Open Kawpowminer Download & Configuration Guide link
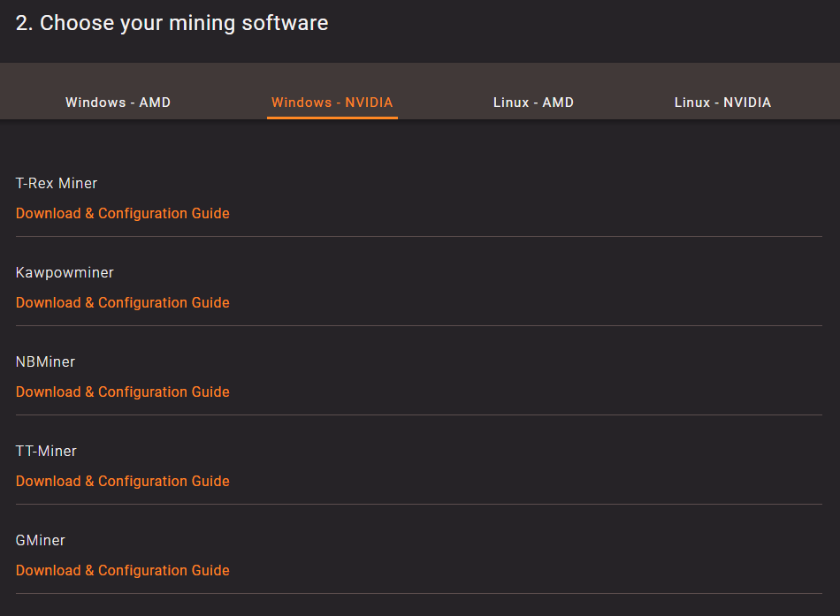 pos(123,302)
